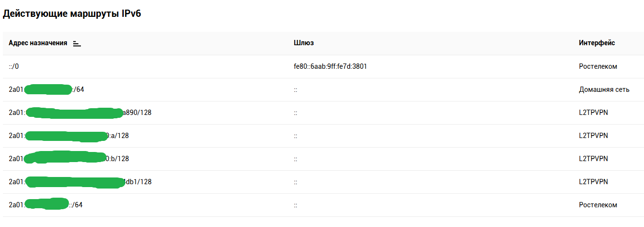
Task: Click L2TPVPN in the a890/128 row
Action: (x=593, y=113)
